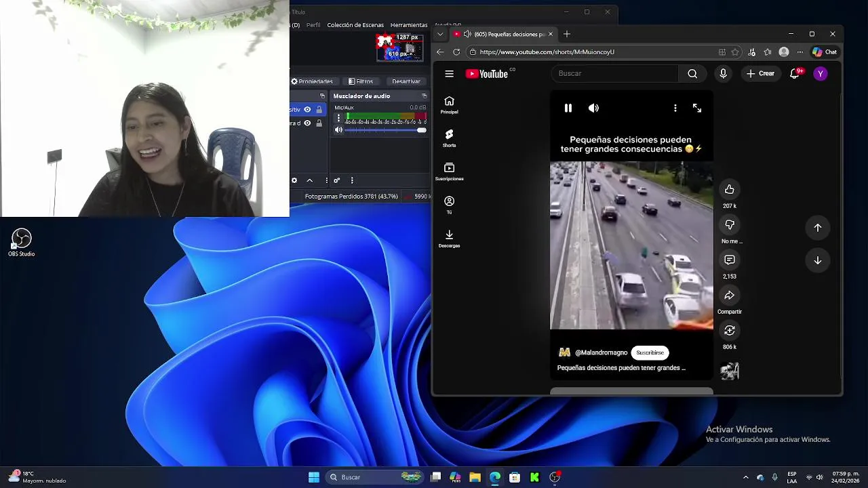Open YouTube notifications bell
This screenshot has height=488, width=868.
pyautogui.click(x=795, y=74)
